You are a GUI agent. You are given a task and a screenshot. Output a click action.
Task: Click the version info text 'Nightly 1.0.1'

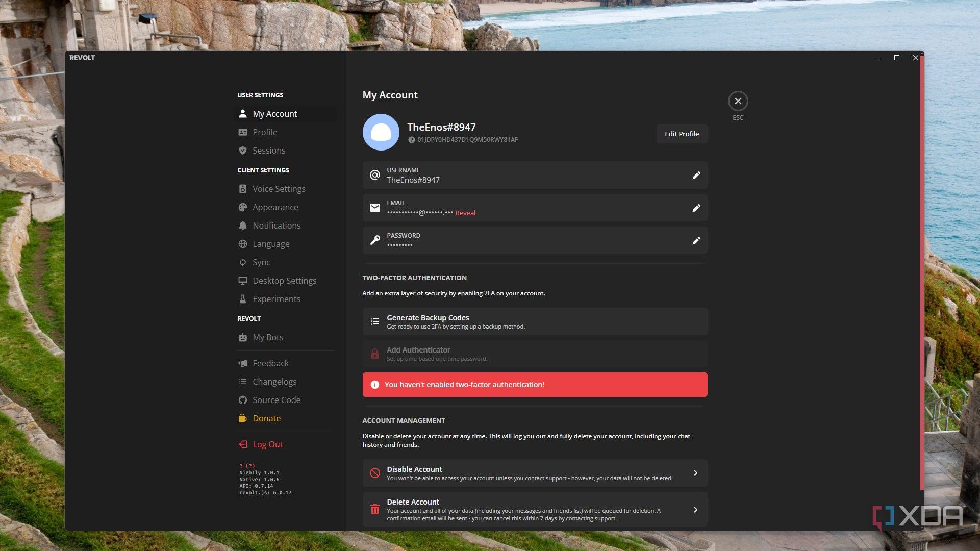coord(259,473)
